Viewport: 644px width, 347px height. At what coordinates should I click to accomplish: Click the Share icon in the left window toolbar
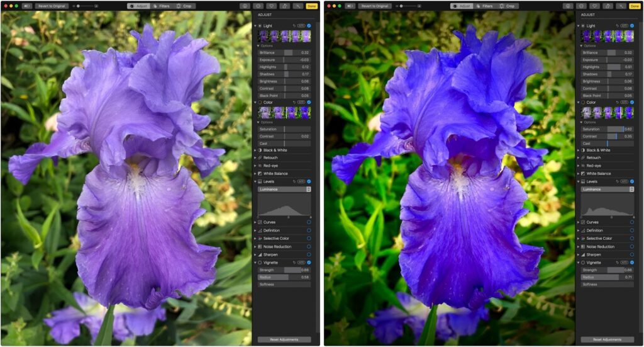click(x=284, y=6)
